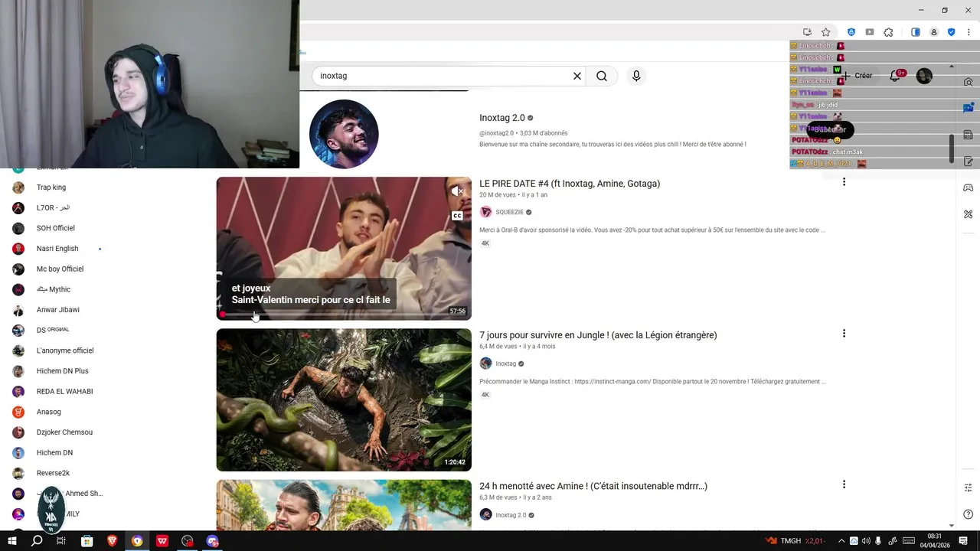Open more options for LE PIRE DATE #4

click(844, 182)
